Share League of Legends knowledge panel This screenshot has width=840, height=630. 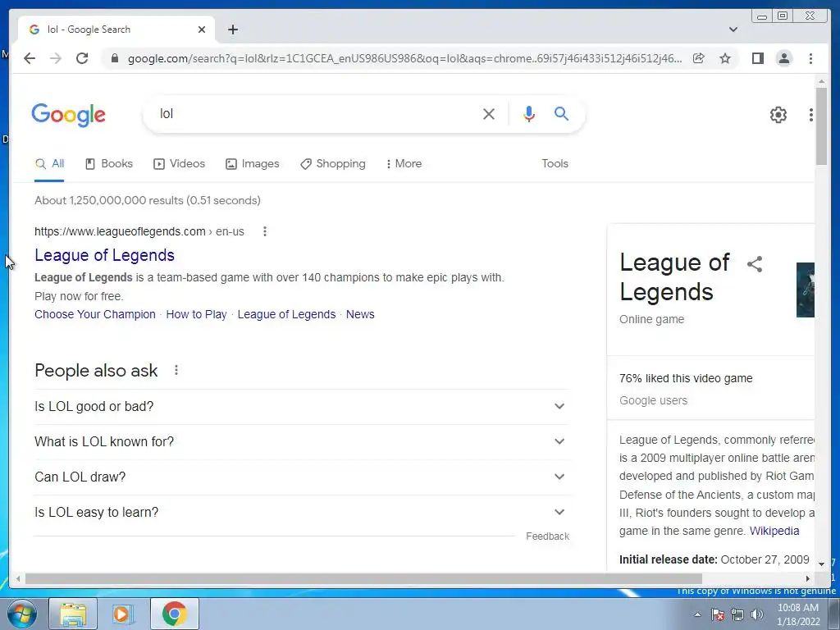click(755, 264)
